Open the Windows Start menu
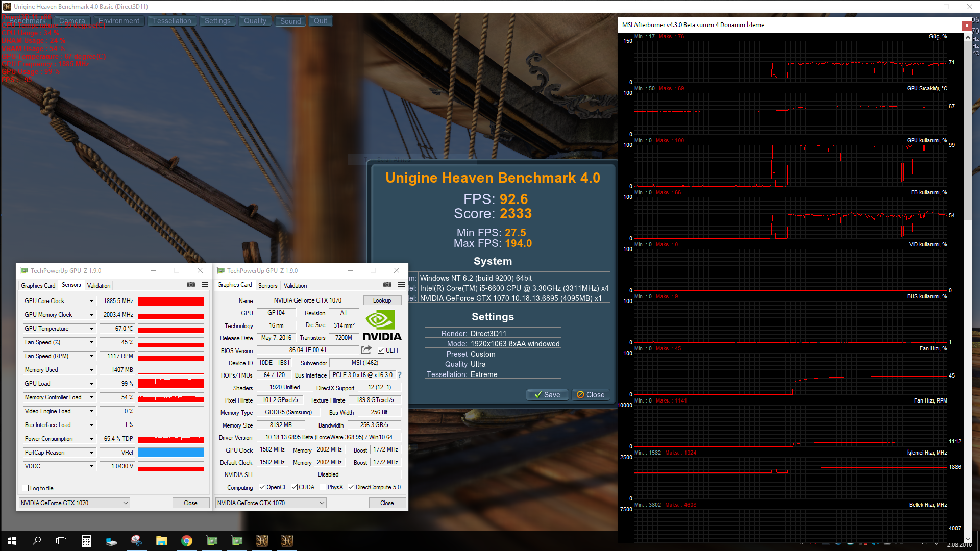Screen dimensions: 980x551 pos(12,541)
